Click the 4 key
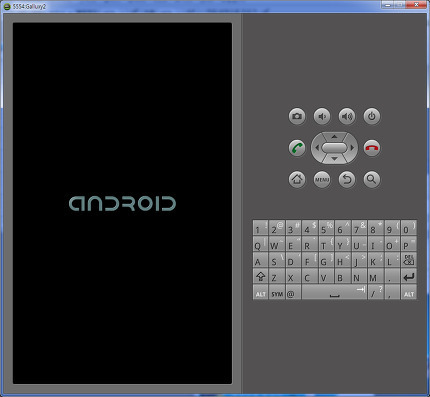Screen dimensions: 430x397 [x=310, y=228]
